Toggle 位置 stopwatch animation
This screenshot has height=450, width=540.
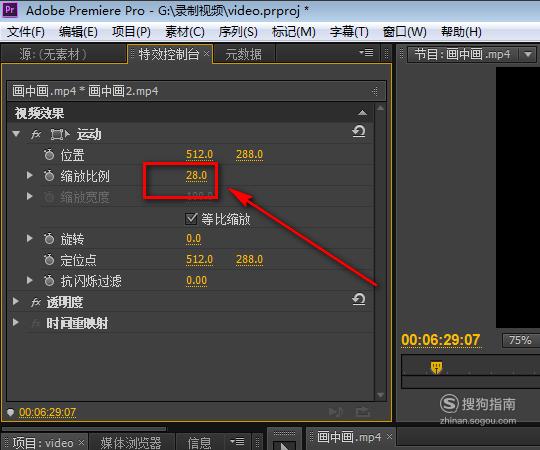pos(49,155)
